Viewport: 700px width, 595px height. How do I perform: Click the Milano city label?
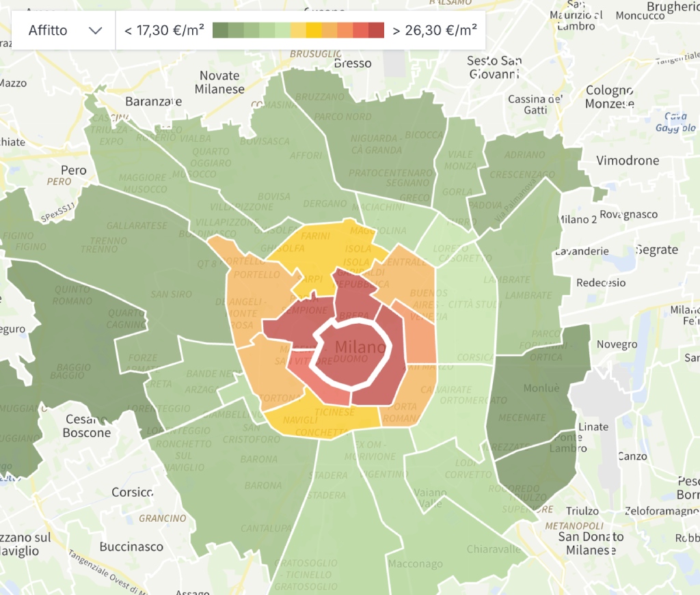(x=362, y=347)
